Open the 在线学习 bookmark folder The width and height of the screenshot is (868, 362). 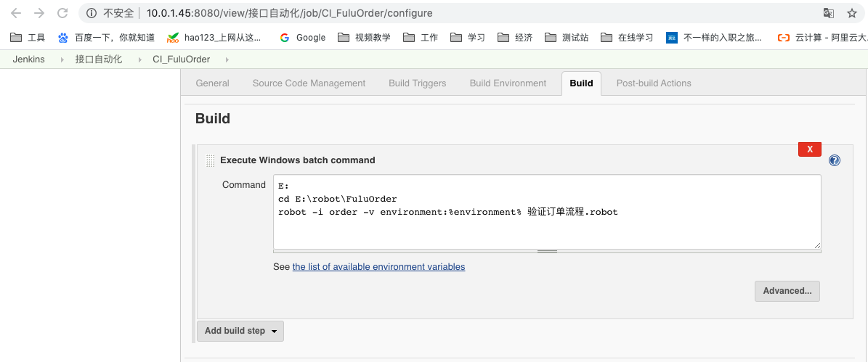coord(627,38)
